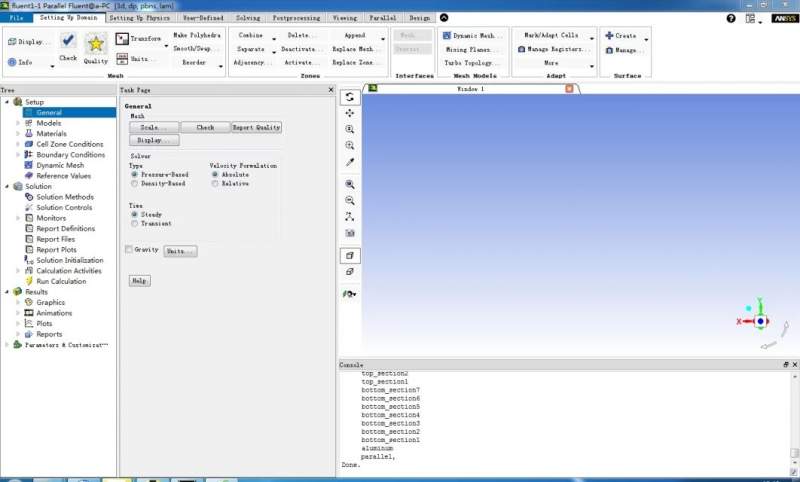Select the pan view tool

(349, 113)
